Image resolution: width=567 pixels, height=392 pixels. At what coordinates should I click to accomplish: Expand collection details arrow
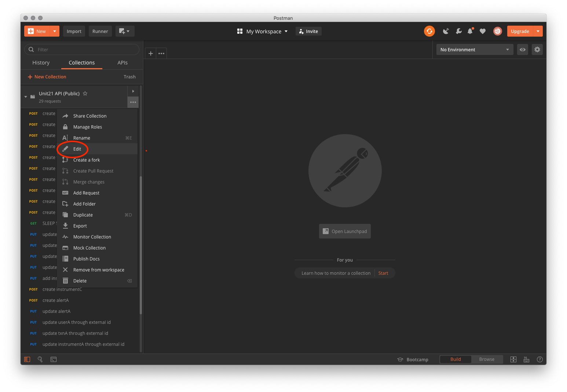click(x=133, y=91)
